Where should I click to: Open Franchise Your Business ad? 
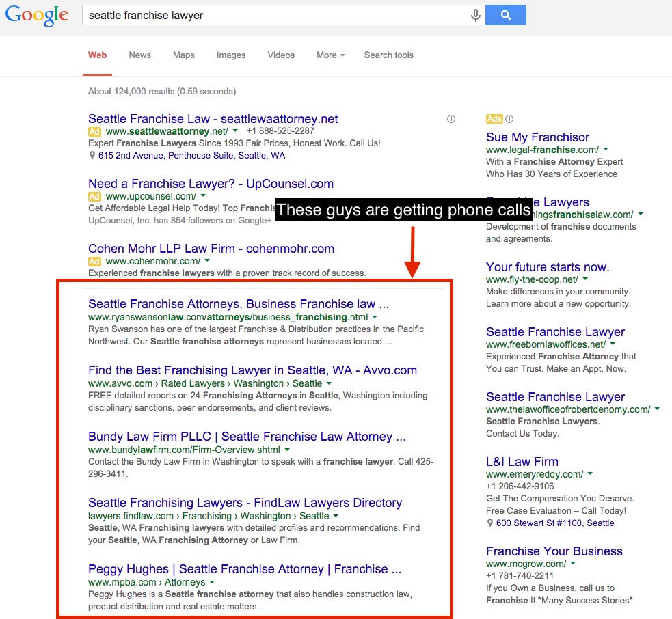click(554, 551)
